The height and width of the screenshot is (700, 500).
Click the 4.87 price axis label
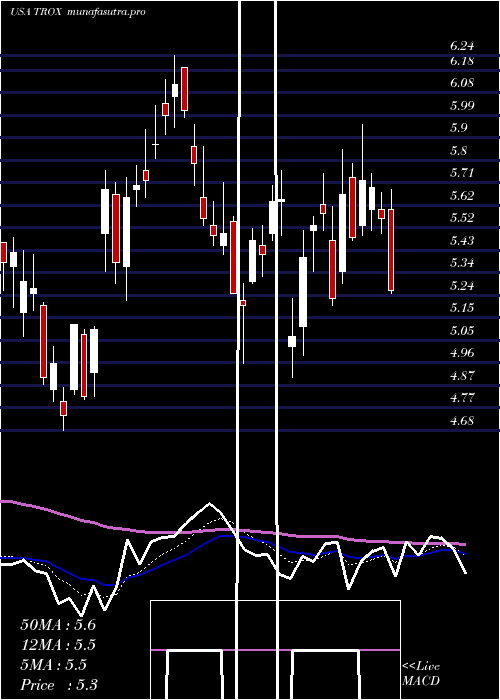click(462, 375)
